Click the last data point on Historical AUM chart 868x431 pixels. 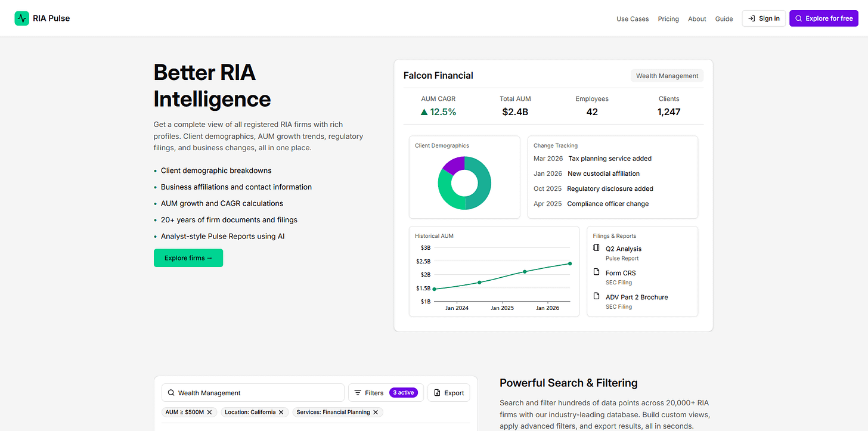tap(570, 263)
